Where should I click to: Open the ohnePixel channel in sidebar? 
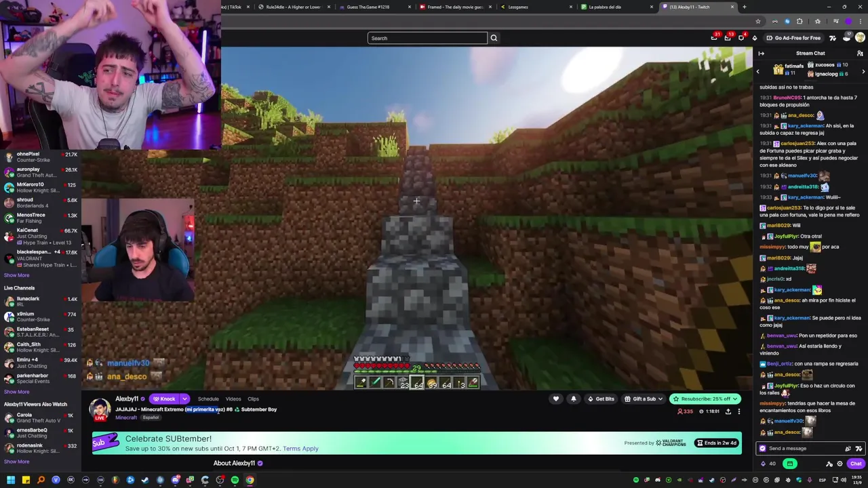(41, 157)
